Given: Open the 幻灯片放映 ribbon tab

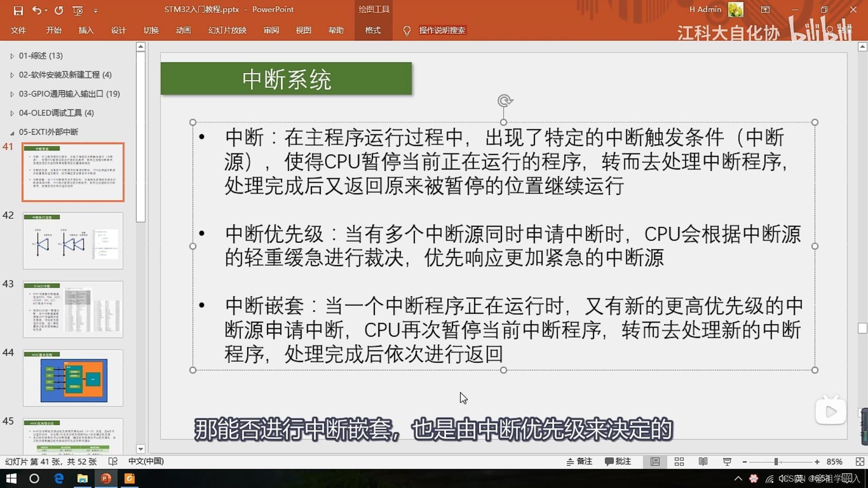Looking at the screenshot, I should 227,30.
